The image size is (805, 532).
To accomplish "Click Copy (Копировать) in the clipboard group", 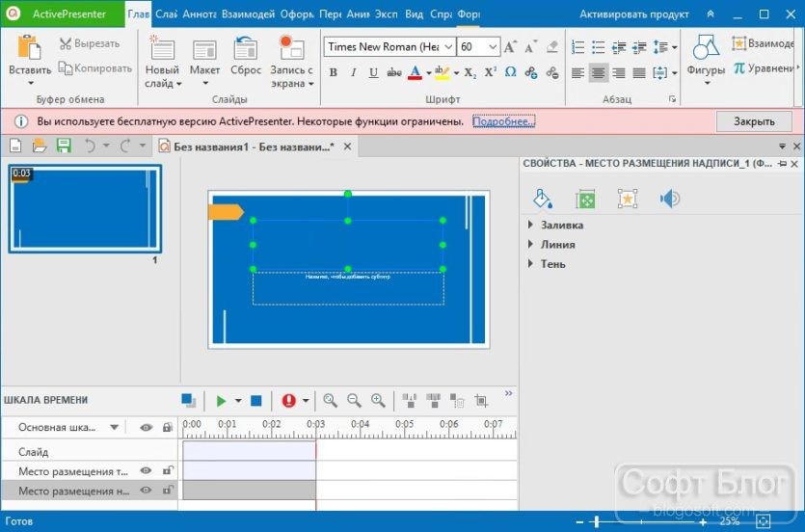I will (95, 68).
